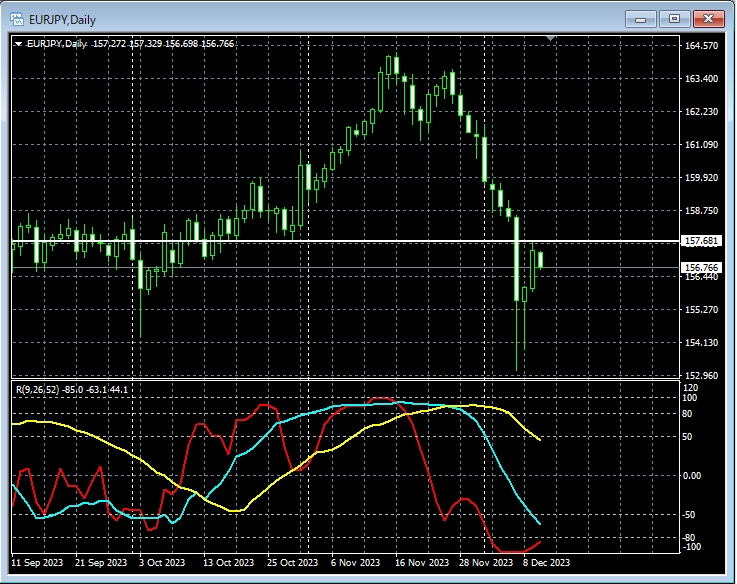Click the 3 Oct 2023 date label

point(165,563)
